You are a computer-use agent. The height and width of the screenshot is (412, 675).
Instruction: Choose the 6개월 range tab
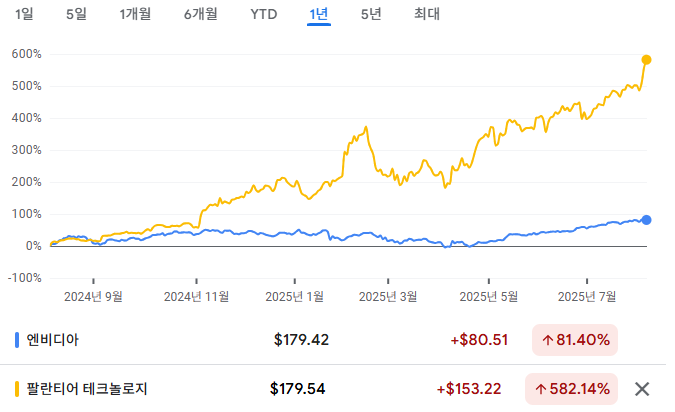pos(200,14)
